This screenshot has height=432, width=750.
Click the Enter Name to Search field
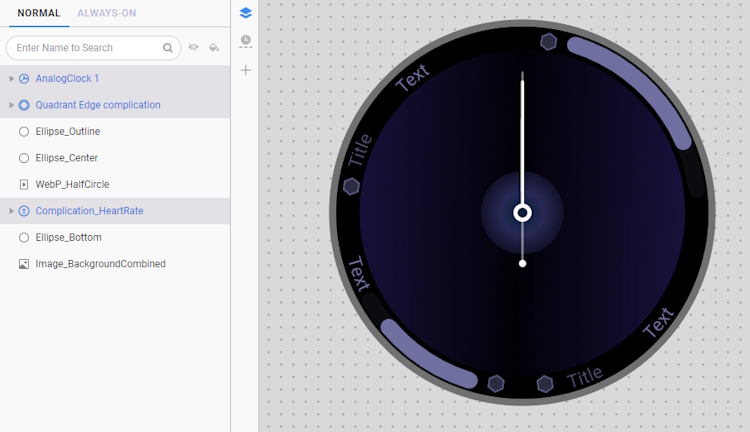tap(85, 48)
